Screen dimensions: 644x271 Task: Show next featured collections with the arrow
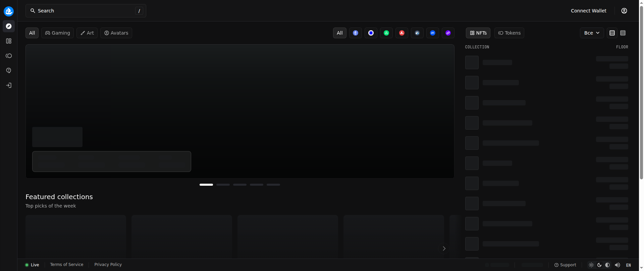coord(444,249)
